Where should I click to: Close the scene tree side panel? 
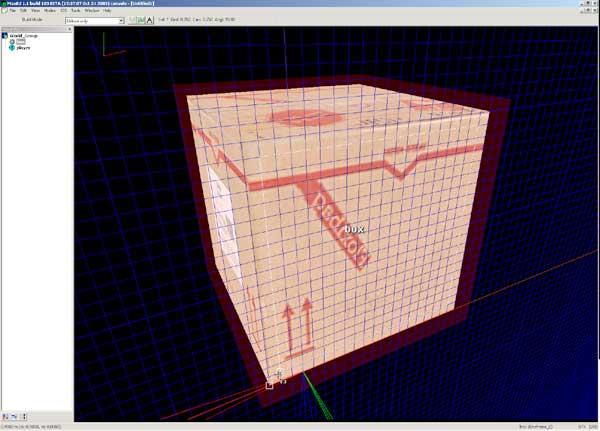[69, 29]
